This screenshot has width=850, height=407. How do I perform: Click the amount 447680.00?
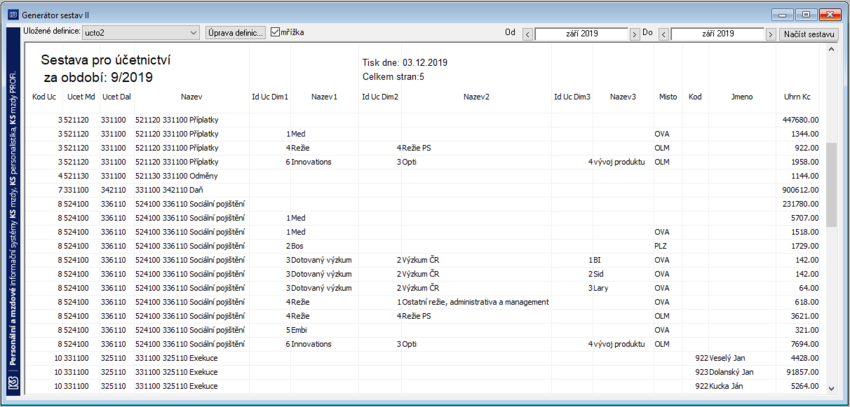click(801, 120)
